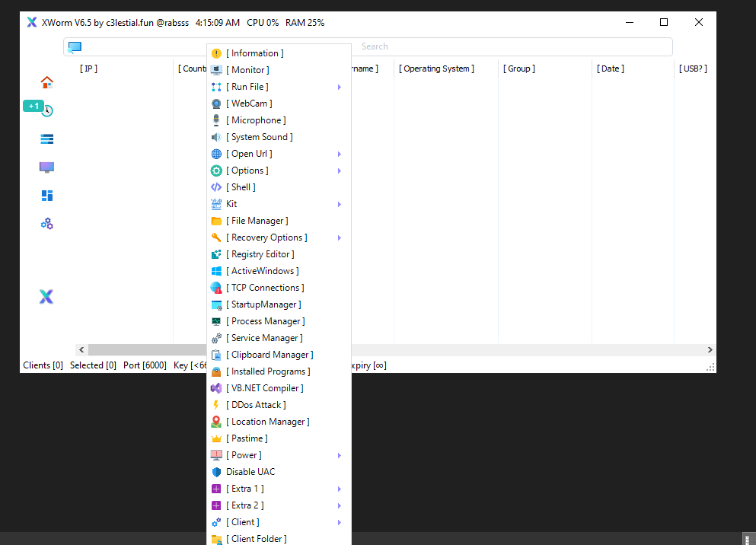Select the monitor screen icon in sidebar
Screen dimensions: 756x545
pyautogui.click(x=47, y=167)
